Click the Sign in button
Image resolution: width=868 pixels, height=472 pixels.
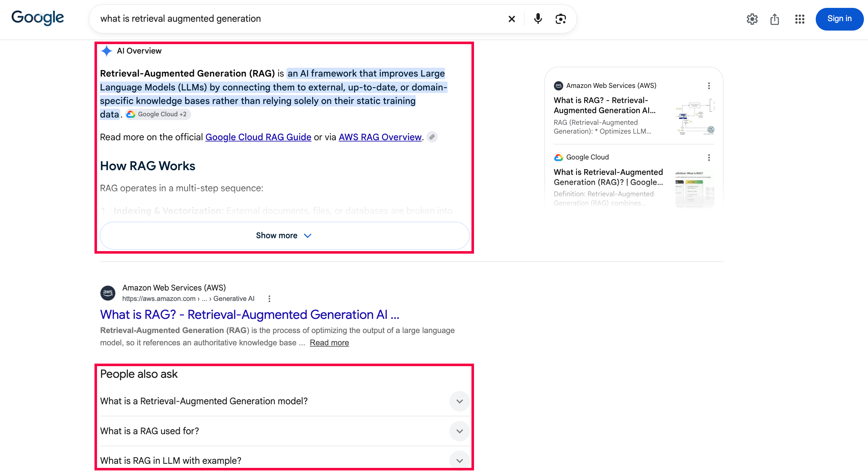point(839,19)
